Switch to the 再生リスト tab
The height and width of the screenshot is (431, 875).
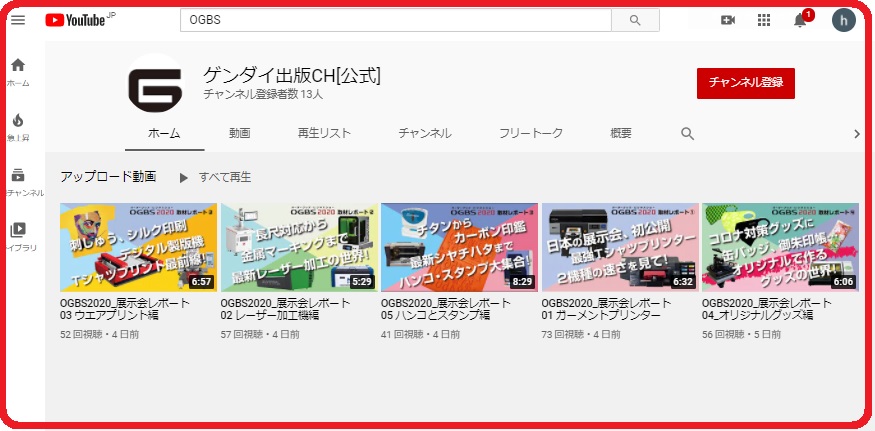[324, 133]
